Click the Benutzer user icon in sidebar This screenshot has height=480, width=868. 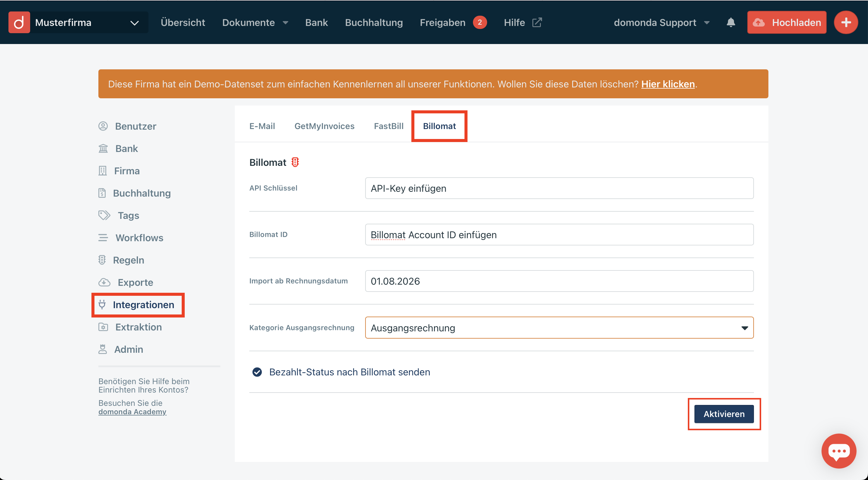click(x=103, y=126)
